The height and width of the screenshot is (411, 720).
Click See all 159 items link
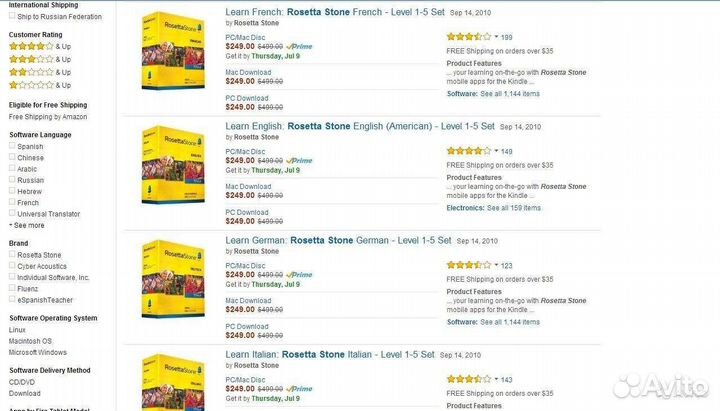[x=514, y=208]
